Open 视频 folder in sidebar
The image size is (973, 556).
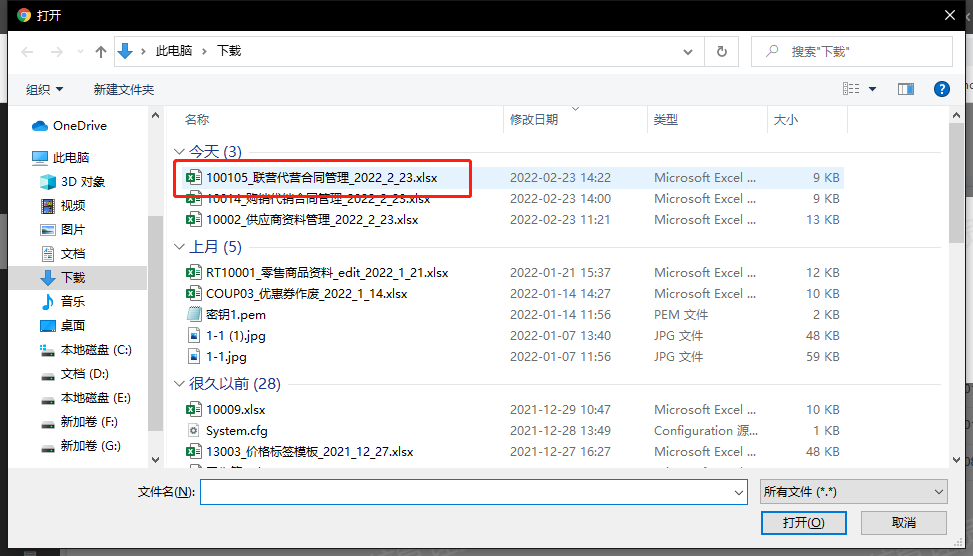tap(63, 205)
